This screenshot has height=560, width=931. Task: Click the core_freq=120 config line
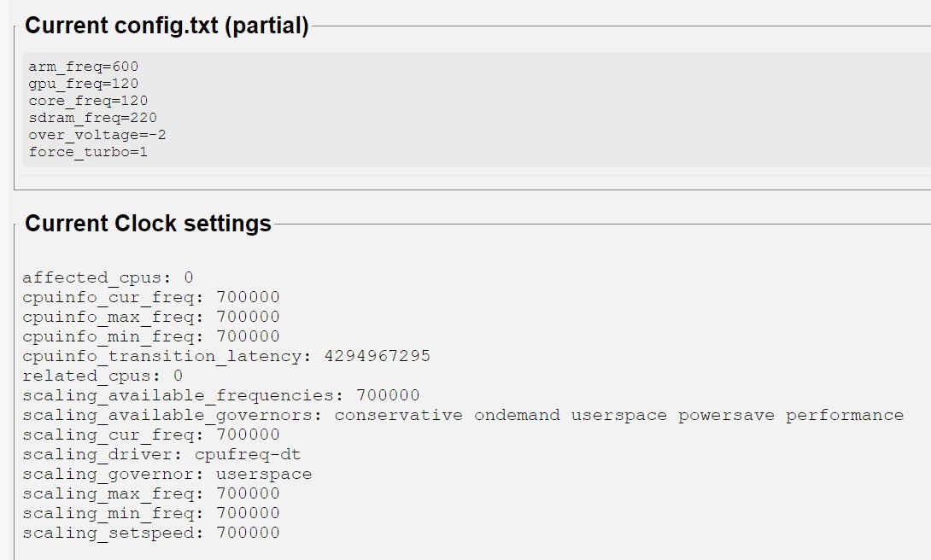click(88, 101)
